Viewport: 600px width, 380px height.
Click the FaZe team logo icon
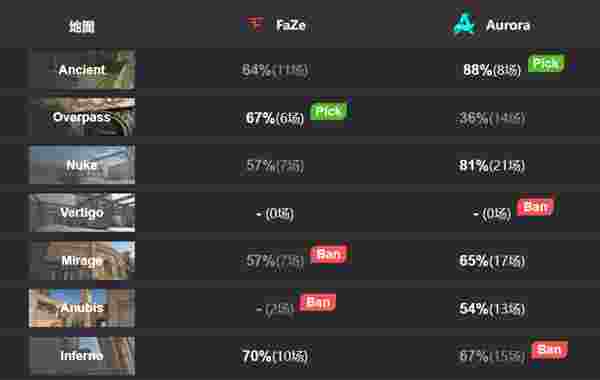coord(255,24)
